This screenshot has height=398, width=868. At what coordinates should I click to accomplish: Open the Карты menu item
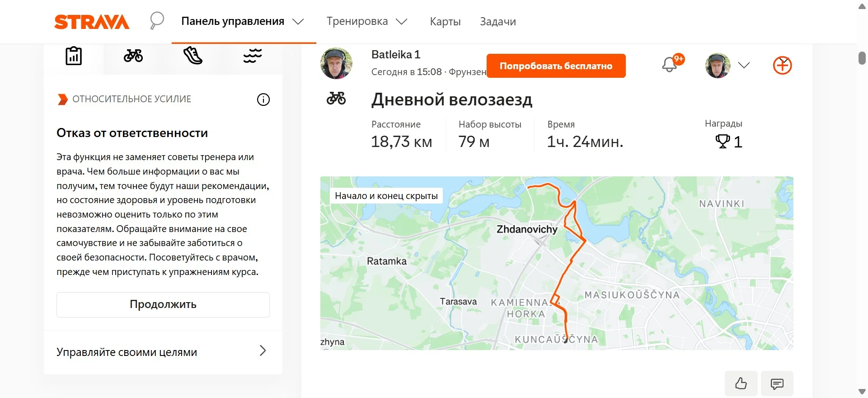445,21
